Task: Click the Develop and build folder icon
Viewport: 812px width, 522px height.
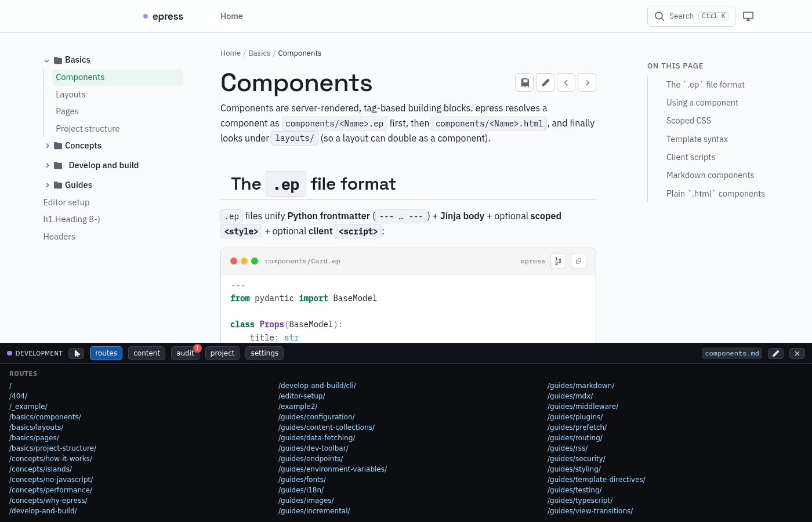Action: pos(58,165)
